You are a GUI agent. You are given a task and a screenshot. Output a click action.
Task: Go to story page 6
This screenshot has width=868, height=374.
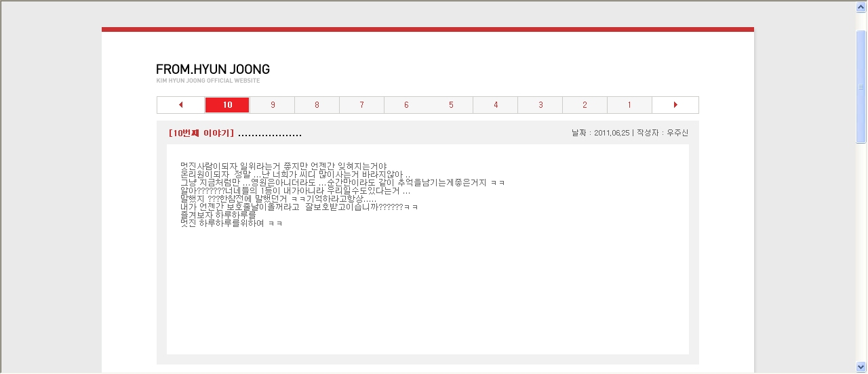[x=406, y=105]
